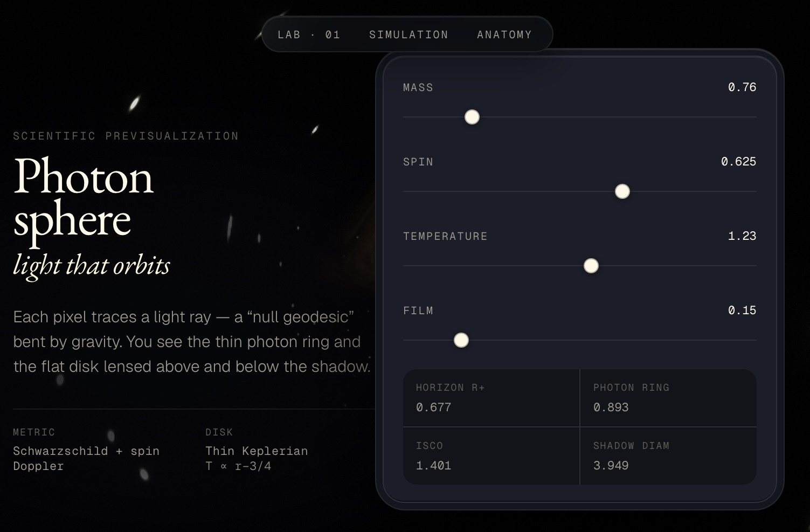The image size is (810, 532).
Task: Click the FILM slider handle
Action: click(x=461, y=340)
